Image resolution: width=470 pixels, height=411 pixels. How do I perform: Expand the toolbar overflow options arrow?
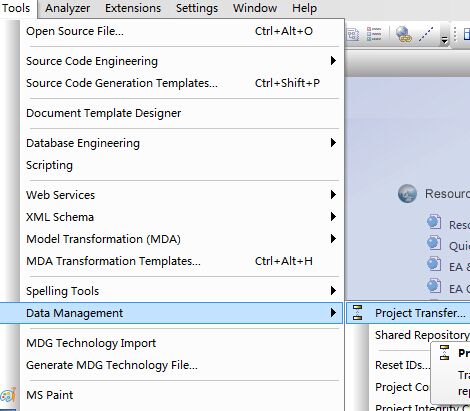click(444, 40)
